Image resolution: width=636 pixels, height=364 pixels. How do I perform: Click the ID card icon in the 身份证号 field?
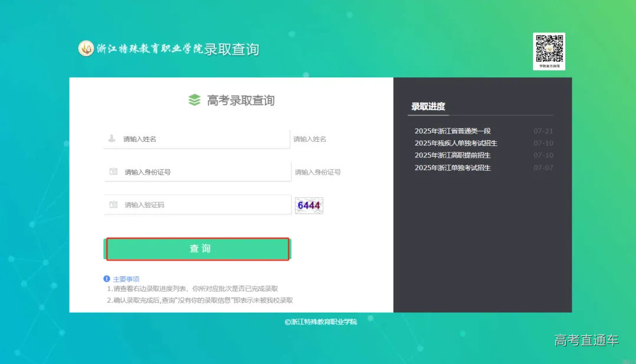point(112,171)
